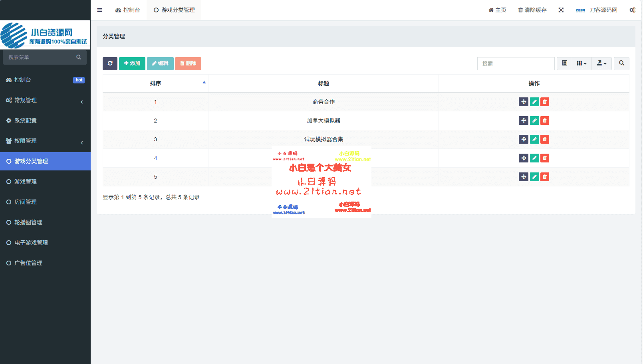Viewport: 643px width, 364px height.
Task: Click the 清除缓存 link in header
Action: click(x=532, y=10)
